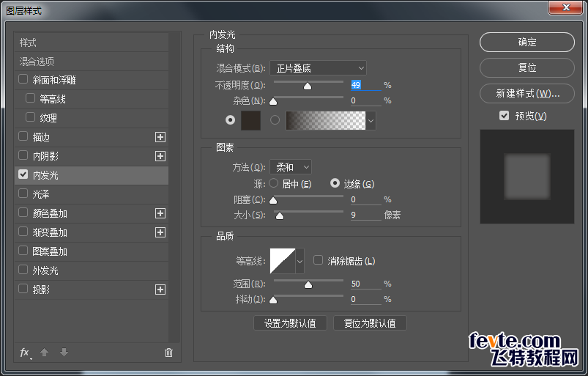This screenshot has width=588, height=376.
Task: Click the 抖动 value field
Action: click(365, 299)
